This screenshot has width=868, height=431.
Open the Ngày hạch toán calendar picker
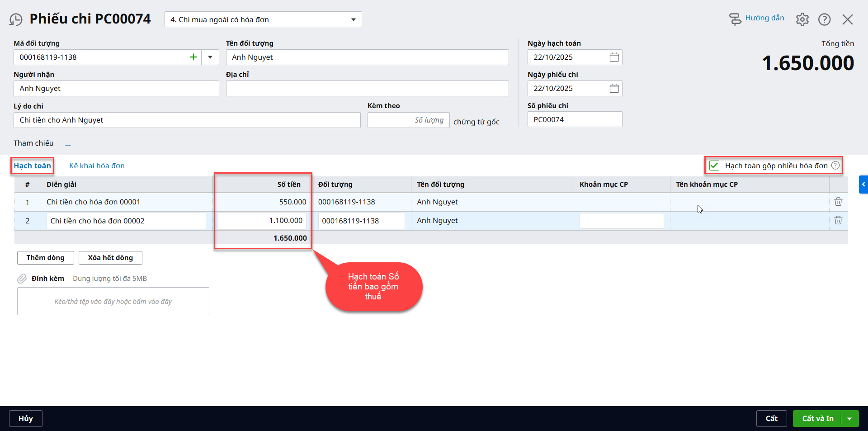pyautogui.click(x=613, y=57)
